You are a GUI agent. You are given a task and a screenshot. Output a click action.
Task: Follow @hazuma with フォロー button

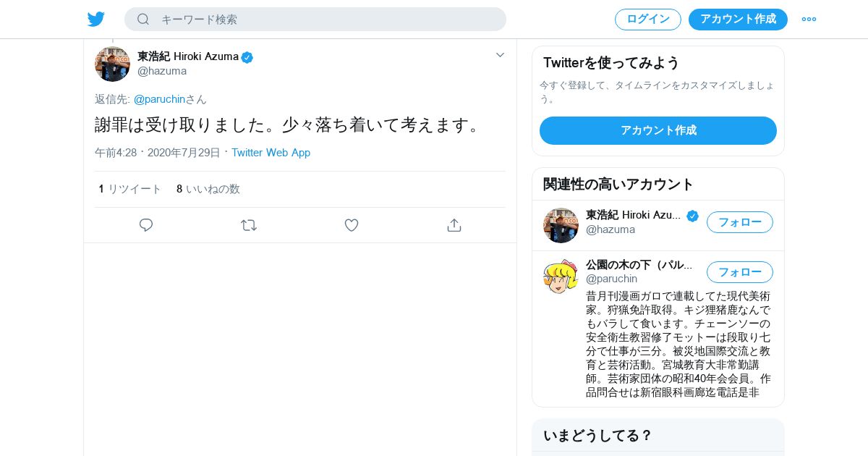coord(739,222)
